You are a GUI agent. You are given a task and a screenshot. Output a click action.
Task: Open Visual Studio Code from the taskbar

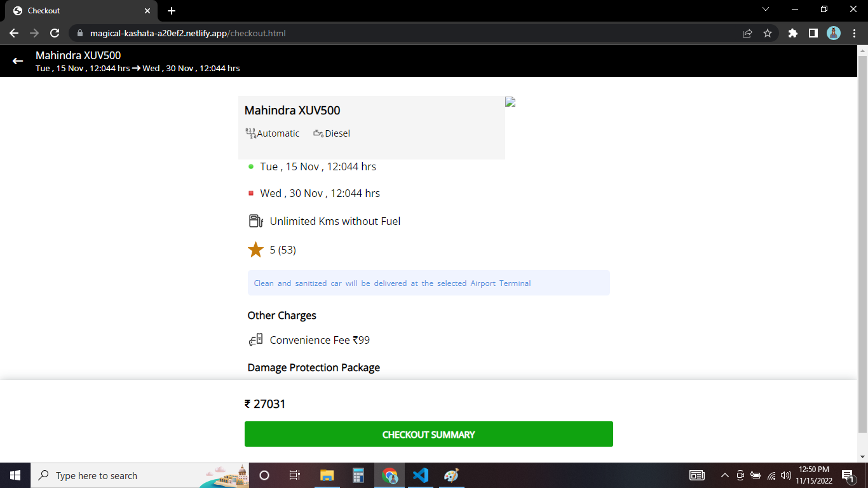tap(420, 475)
